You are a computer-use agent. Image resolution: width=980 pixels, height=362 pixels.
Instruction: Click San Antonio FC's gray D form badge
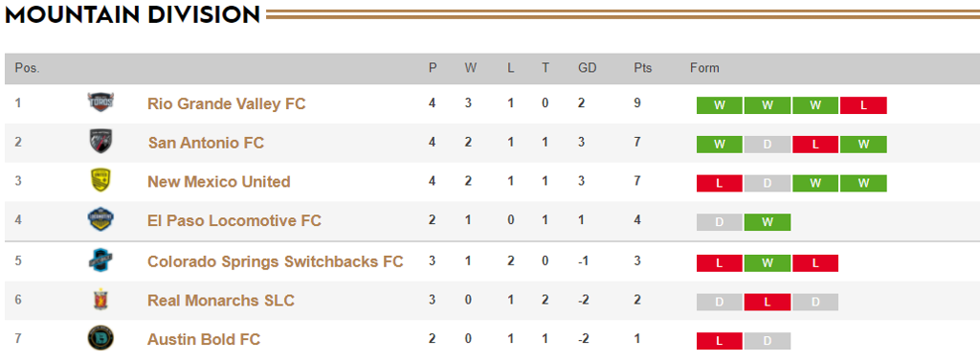point(768,145)
